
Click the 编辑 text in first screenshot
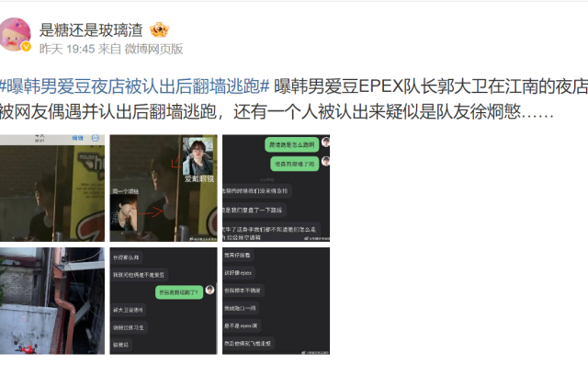click(77, 138)
